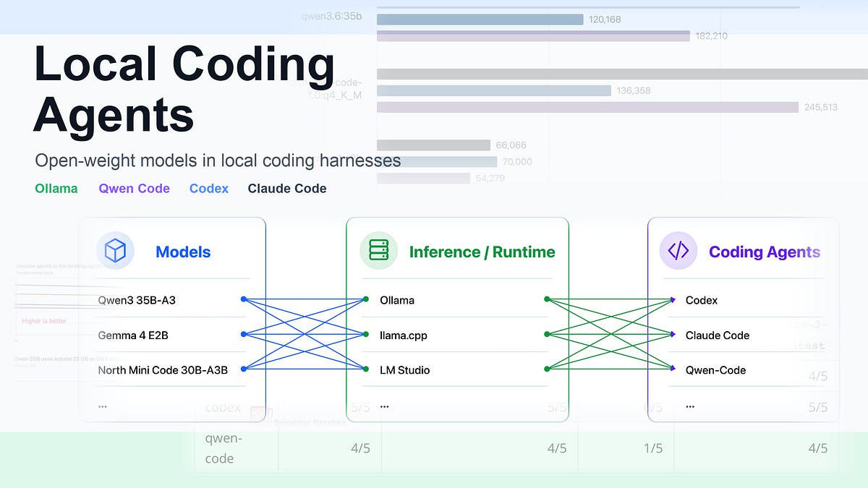Image resolution: width=868 pixels, height=488 pixels.
Task: Click the green "Ollama" label under the subtitle
Action: point(56,189)
